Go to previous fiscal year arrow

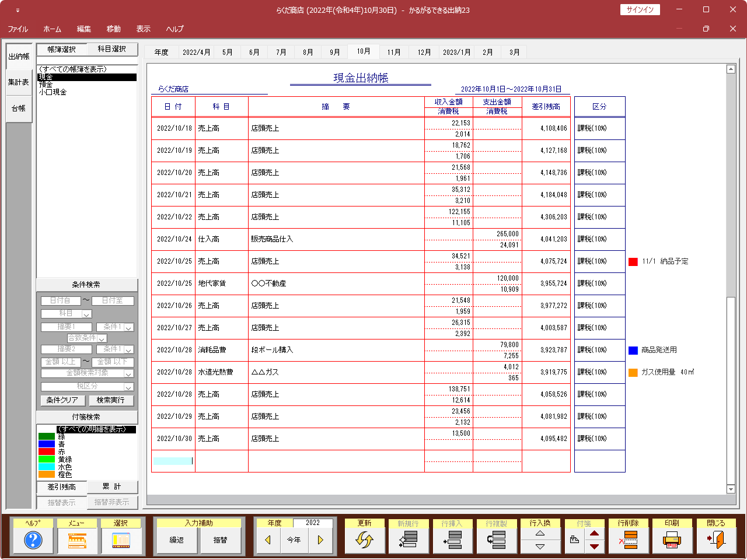(268, 540)
